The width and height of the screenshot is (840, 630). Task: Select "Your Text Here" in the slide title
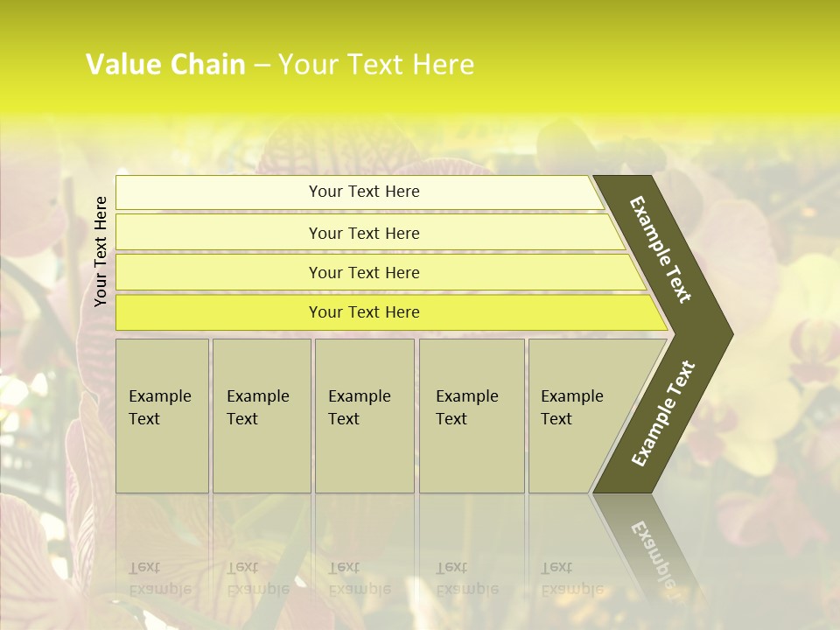[376, 65]
